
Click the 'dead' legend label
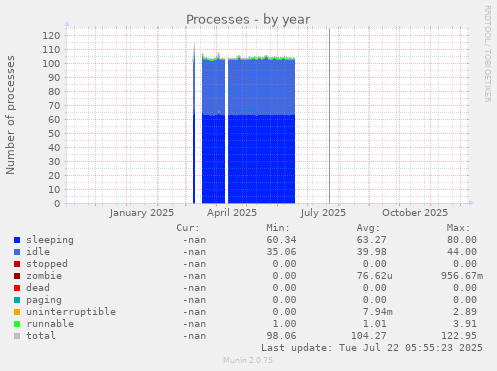(38, 288)
